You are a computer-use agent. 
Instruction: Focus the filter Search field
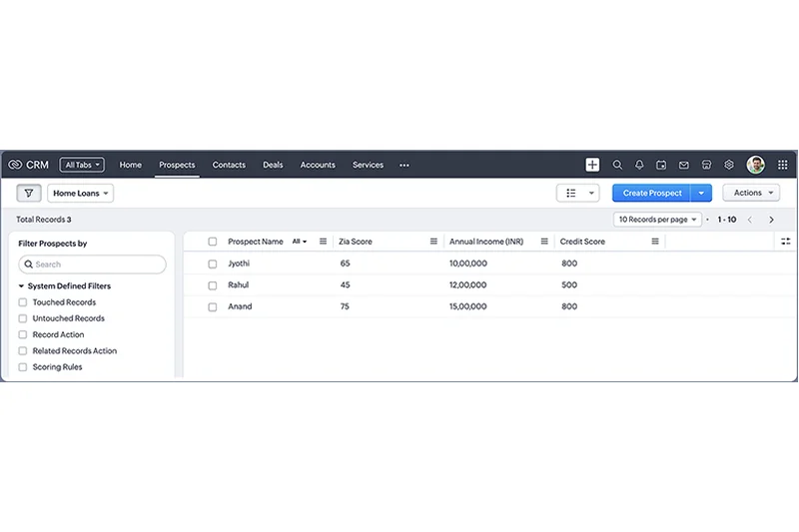(x=92, y=265)
